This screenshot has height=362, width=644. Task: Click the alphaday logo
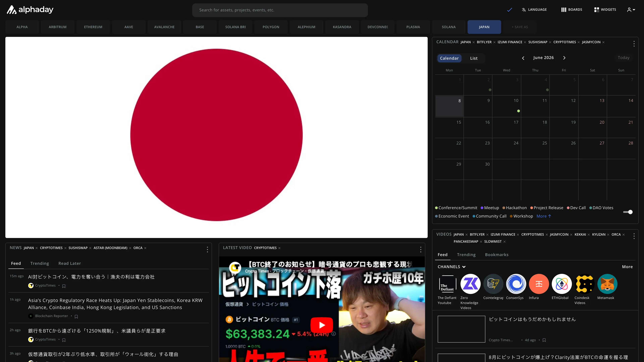(30, 10)
